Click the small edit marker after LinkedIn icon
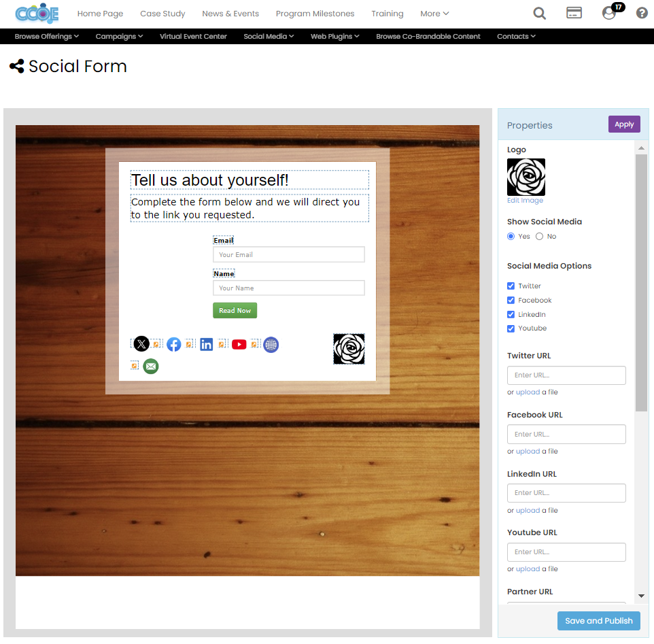Viewport: 654px width, 644px height. coord(222,344)
